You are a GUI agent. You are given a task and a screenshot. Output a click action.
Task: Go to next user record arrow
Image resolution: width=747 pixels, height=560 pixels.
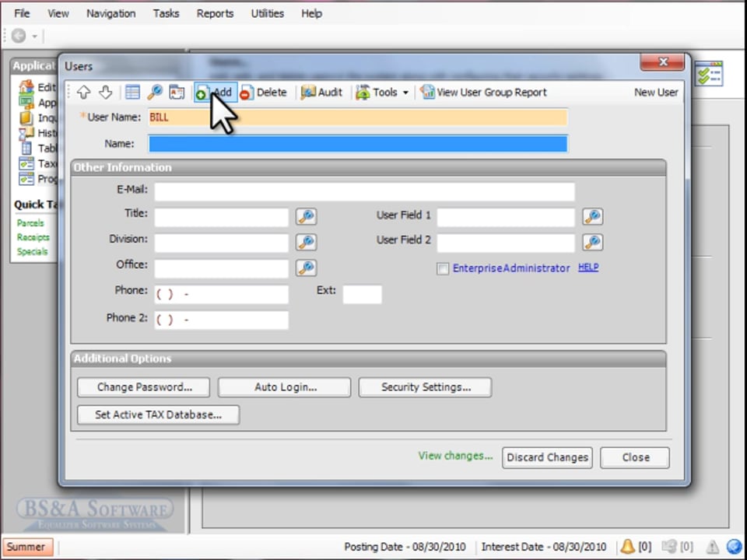[x=105, y=93]
